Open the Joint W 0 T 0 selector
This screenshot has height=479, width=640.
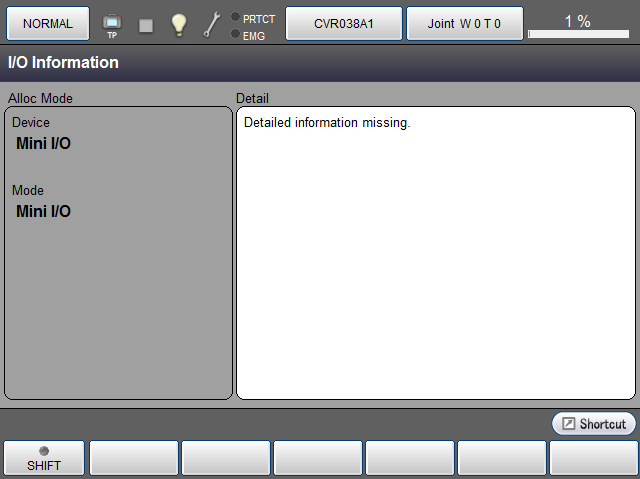pos(464,23)
